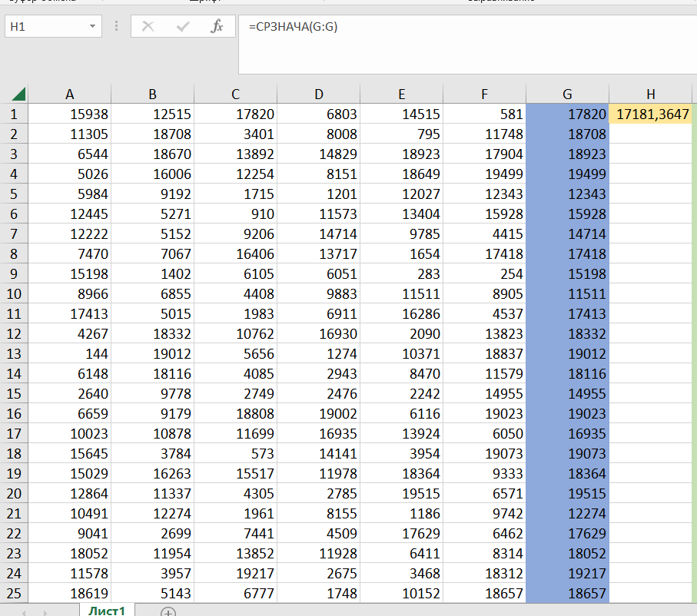Image resolution: width=697 pixels, height=616 pixels.
Task: Open Insert Function via fx icon
Action: click(217, 27)
